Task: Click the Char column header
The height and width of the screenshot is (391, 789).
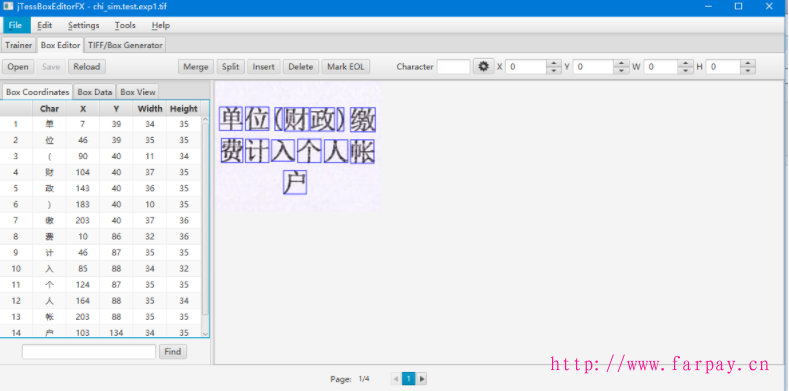Action: point(49,108)
